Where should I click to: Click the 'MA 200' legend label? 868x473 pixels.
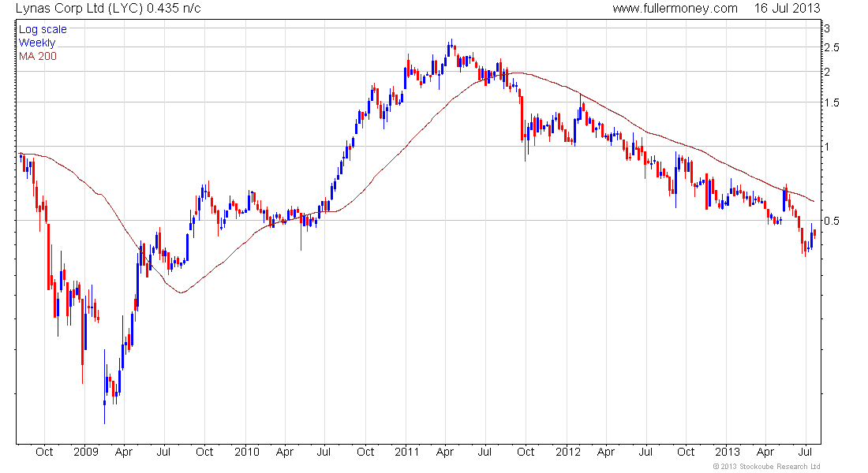tap(38, 56)
